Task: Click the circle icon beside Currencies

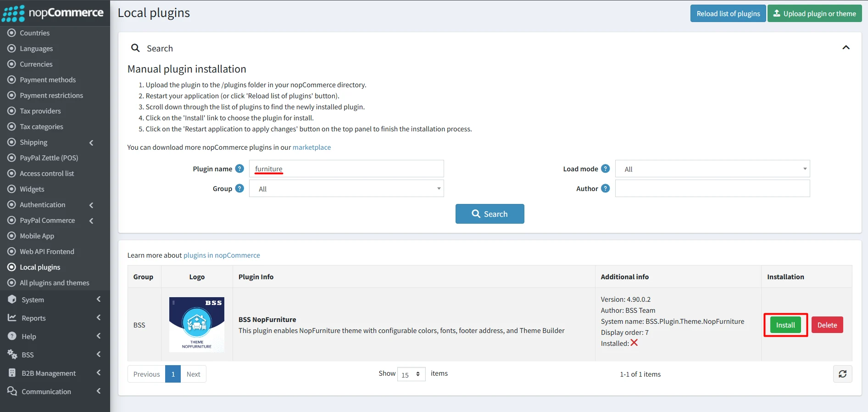Action: point(12,64)
